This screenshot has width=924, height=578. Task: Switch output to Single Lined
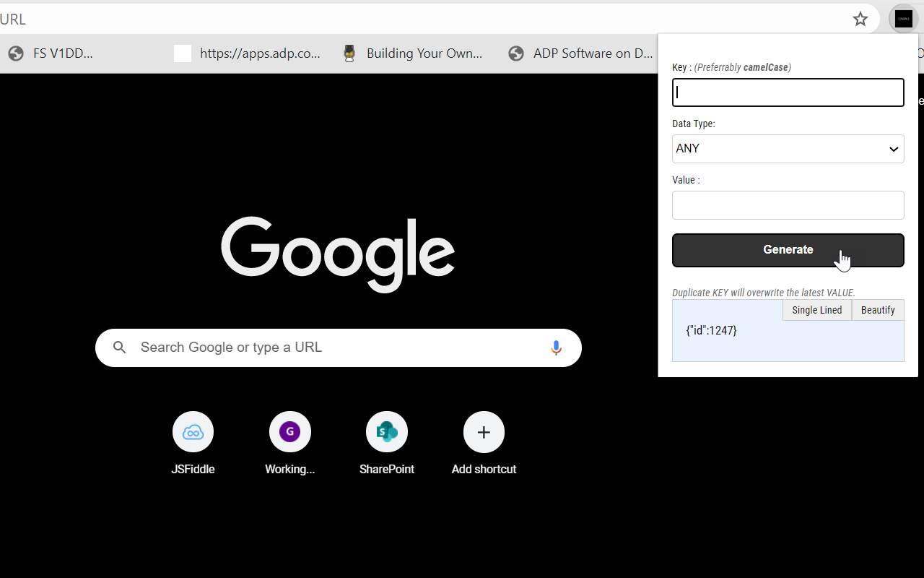[817, 310]
